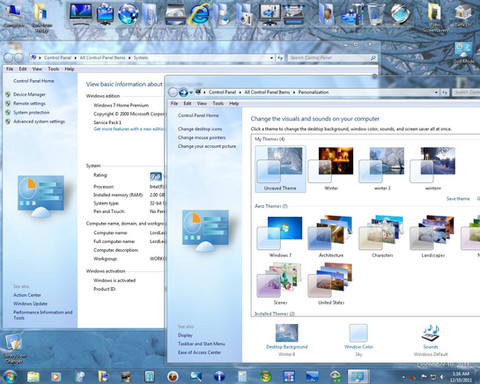Click Get more features with new edition
The width and height of the screenshot is (480, 384).
point(129,129)
